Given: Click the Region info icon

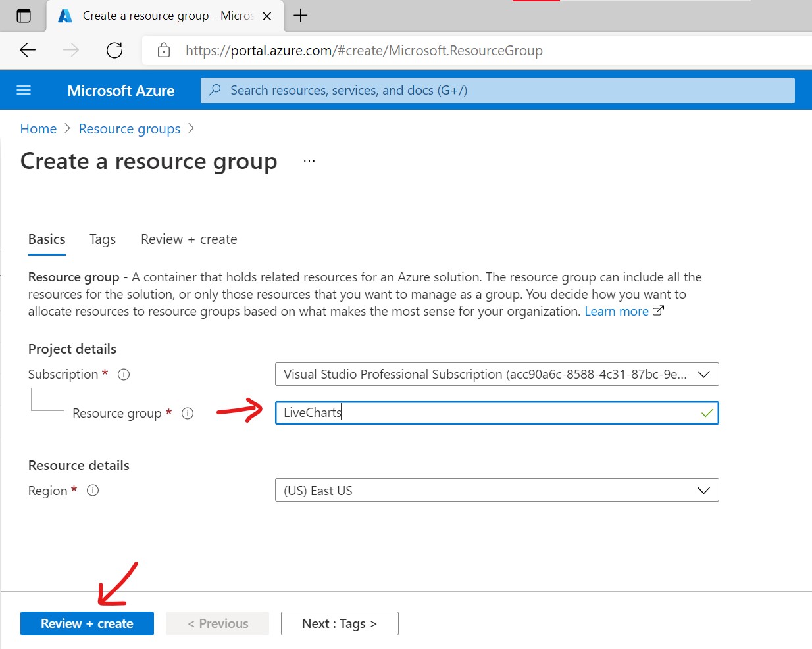Looking at the screenshot, I should point(93,491).
